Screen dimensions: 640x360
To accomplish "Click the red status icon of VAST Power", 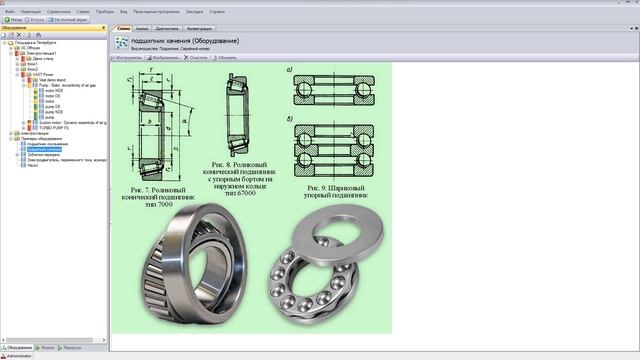I will (23, 75).
